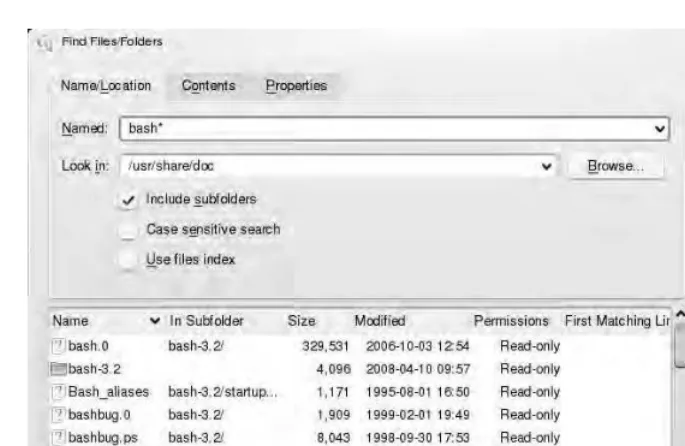Sort by the Modified column header
Viewport: 685px width, 446px height.
pos(380,321)
